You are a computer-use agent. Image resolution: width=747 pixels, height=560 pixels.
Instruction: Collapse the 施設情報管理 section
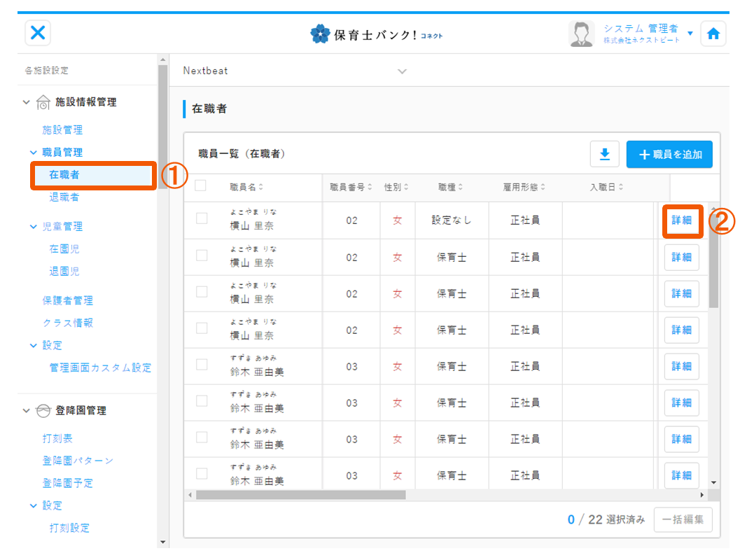pos(27,102)
